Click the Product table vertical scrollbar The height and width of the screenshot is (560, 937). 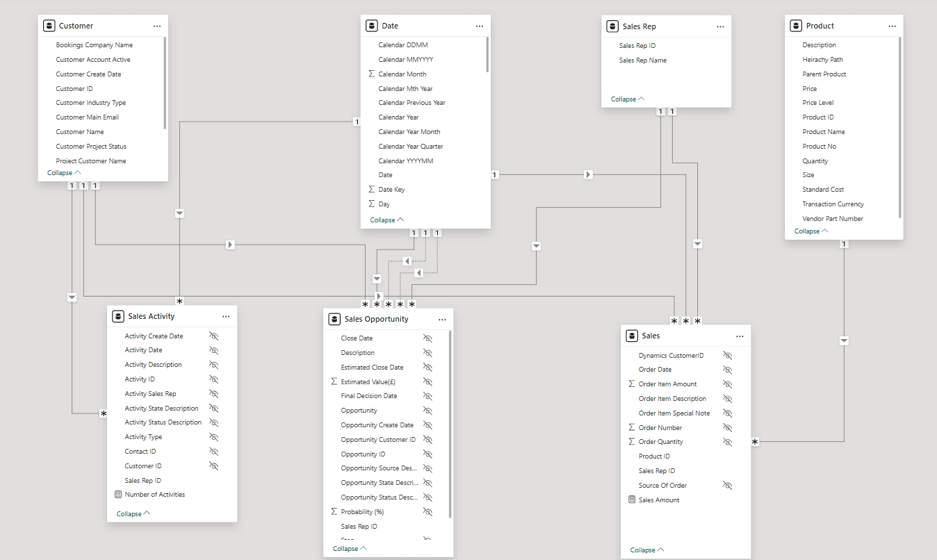coord(899,125)
